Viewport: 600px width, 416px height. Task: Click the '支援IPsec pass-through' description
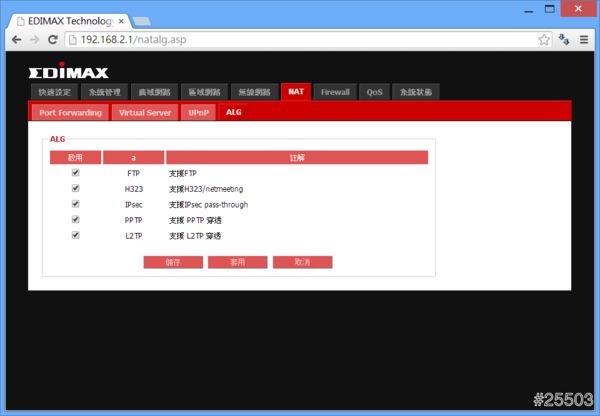tap(209, 205)
